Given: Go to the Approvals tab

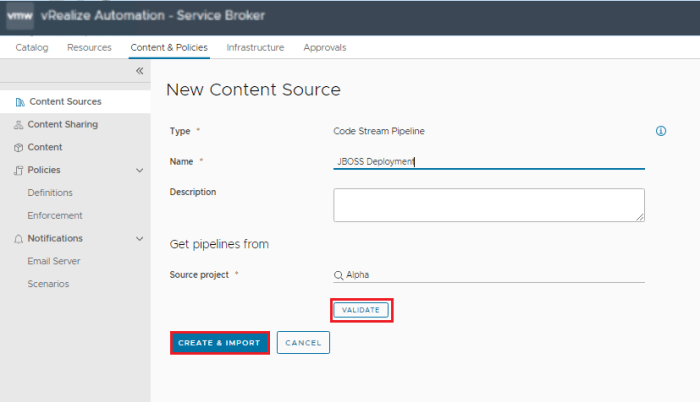Looking at the screenshot, I should (325, 48).
